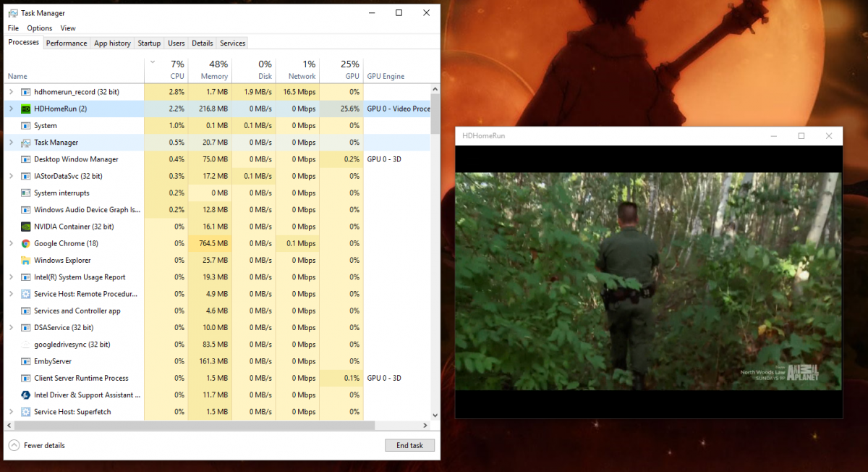Click the Service Host Superfetch gear icon
This screenshot has height=472, width=868.
(26, 412)
